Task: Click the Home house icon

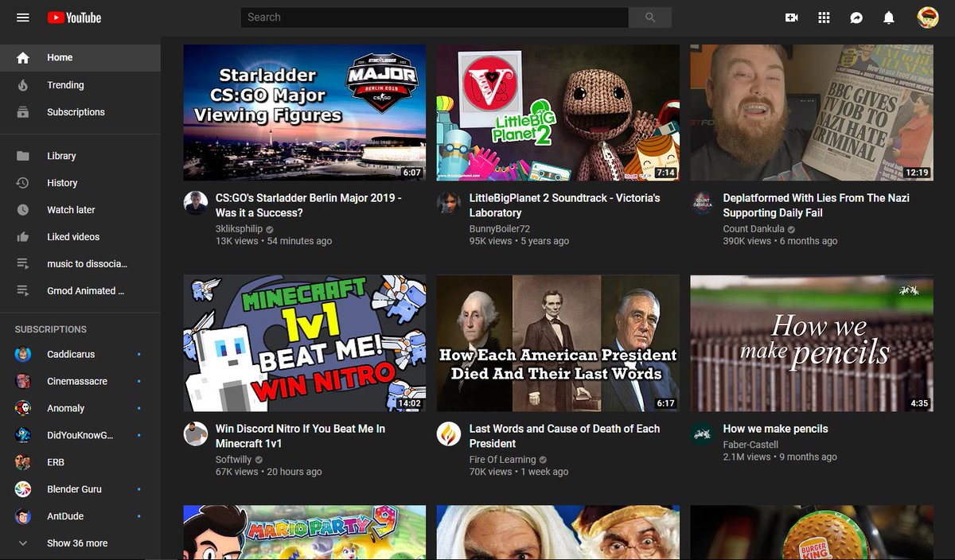Action: click(23, 57)
